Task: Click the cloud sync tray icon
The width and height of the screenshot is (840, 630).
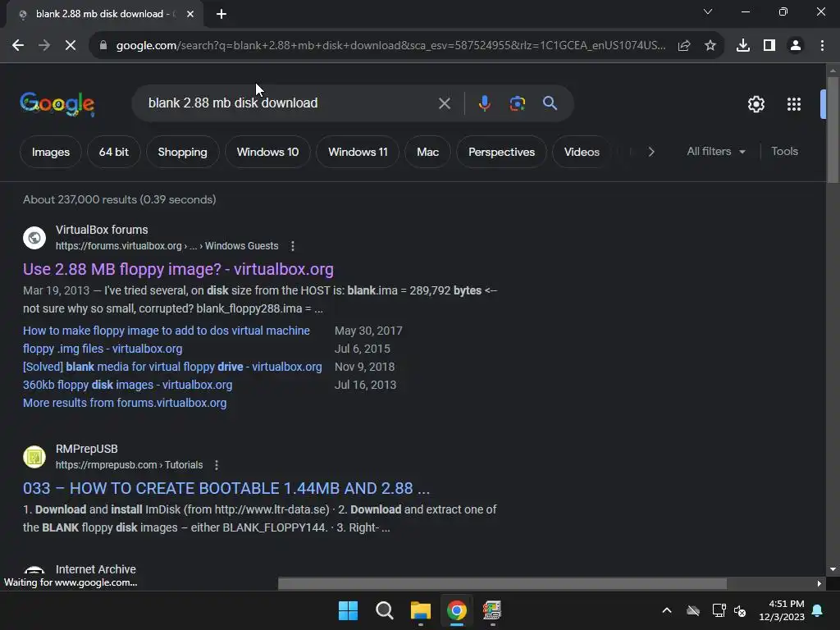Action: point(693,610)
